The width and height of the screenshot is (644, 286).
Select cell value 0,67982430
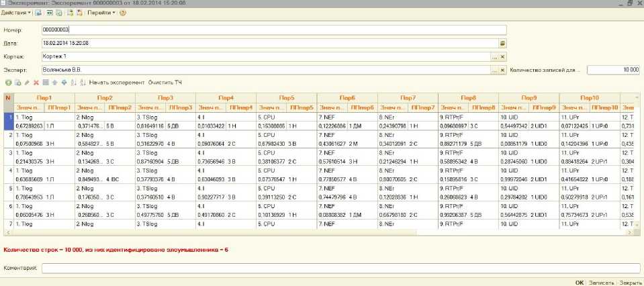pyautogui.click(x=272, y=144)
